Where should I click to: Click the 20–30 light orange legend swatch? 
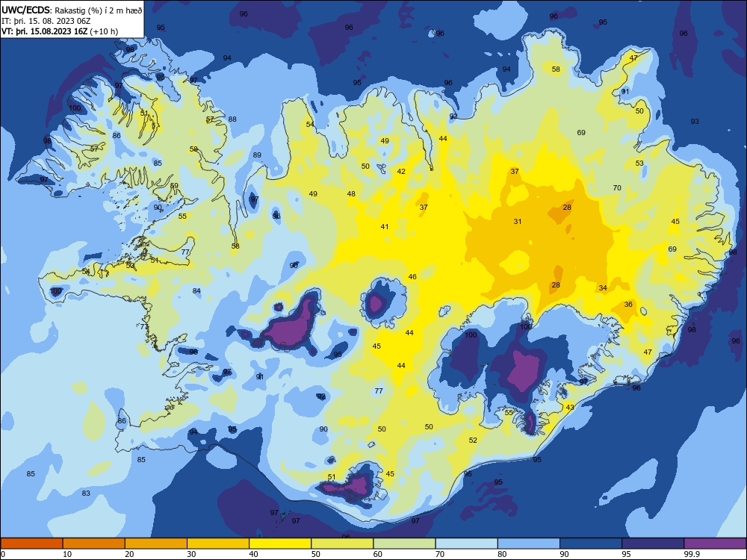156,544
